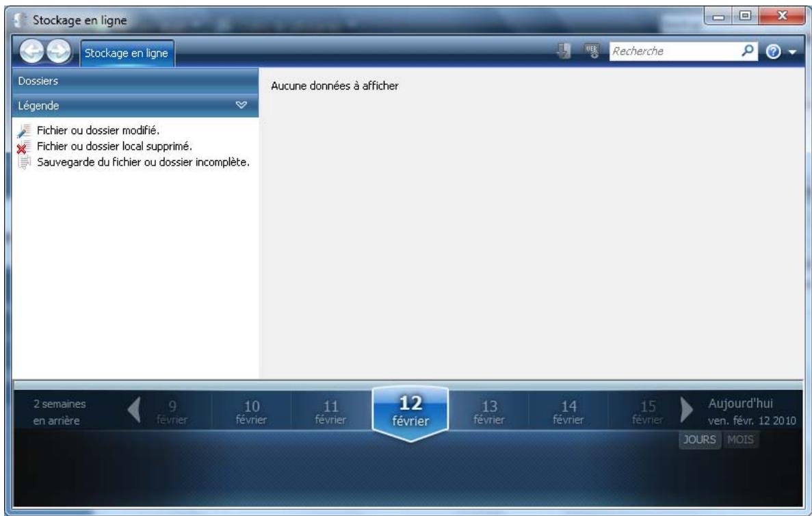
Task: Maximize the Stockage en ligne window
Action: click(745, 16)
